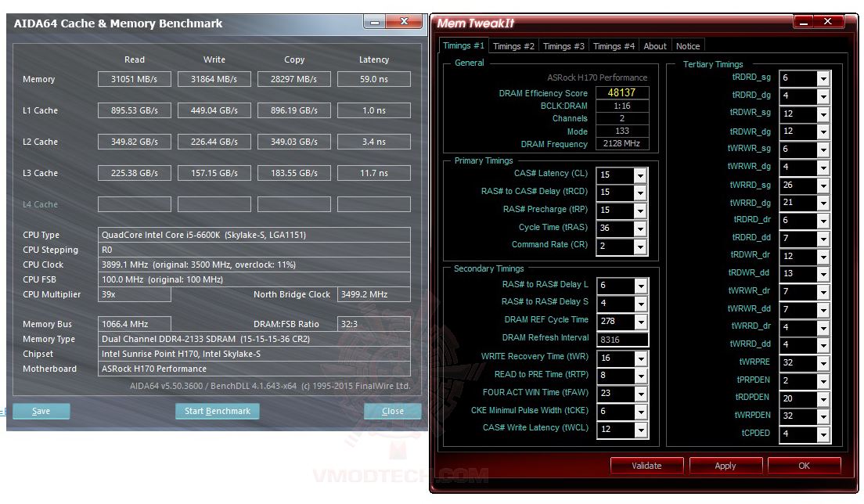Open the About tab in Mem TweakIt
This screenshot has width=864, height=504.
tap(654, 46)
